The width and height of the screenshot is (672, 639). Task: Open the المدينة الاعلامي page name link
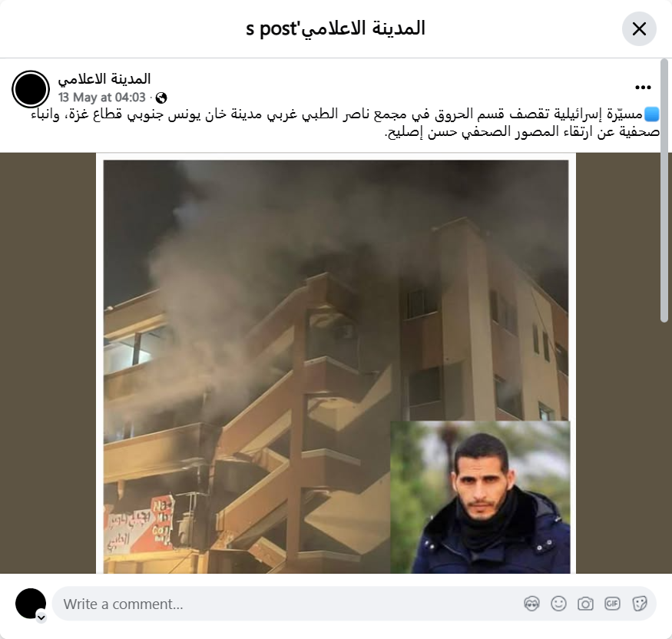pos(104,79)
